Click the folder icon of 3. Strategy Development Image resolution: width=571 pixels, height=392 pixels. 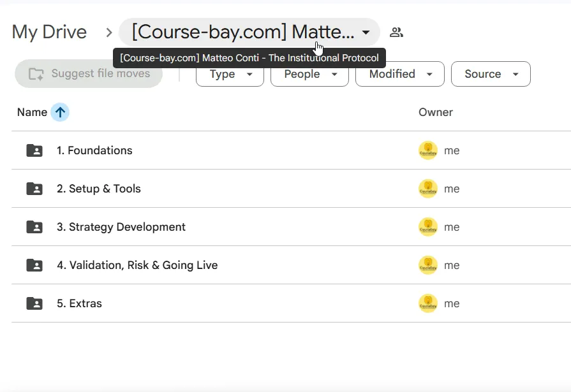[34, 227]
